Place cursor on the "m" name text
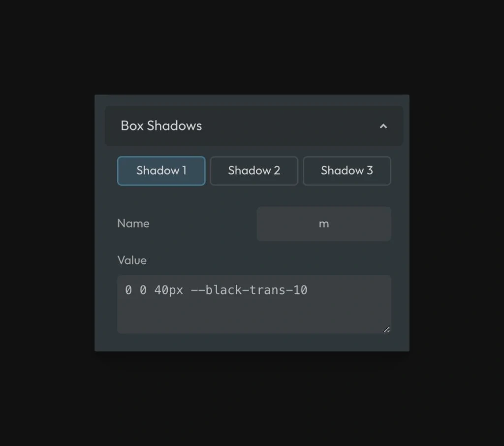This screenshot has height=446, width=504. [324, 224]
